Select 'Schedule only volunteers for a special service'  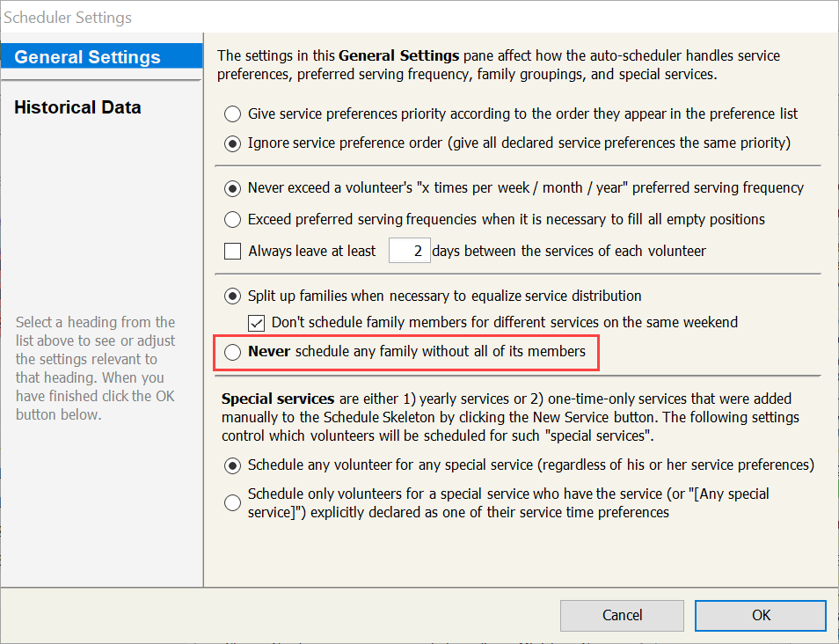[232, 502]
